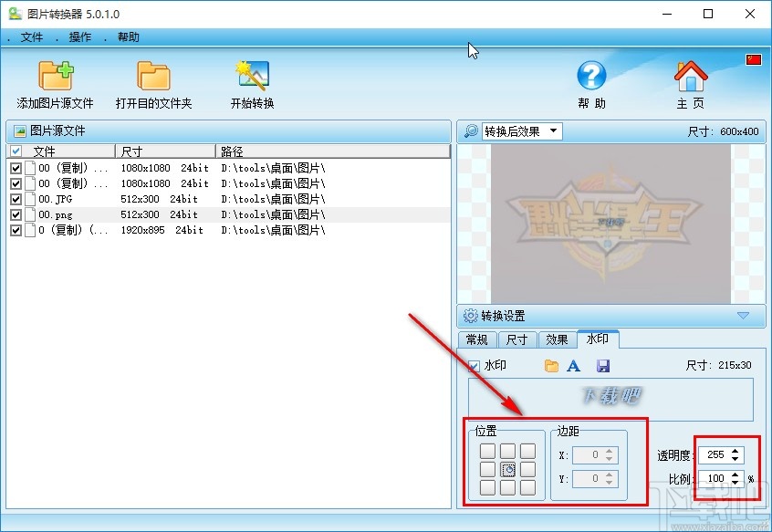Add a text watermark with the A icon

pos(574,366)
